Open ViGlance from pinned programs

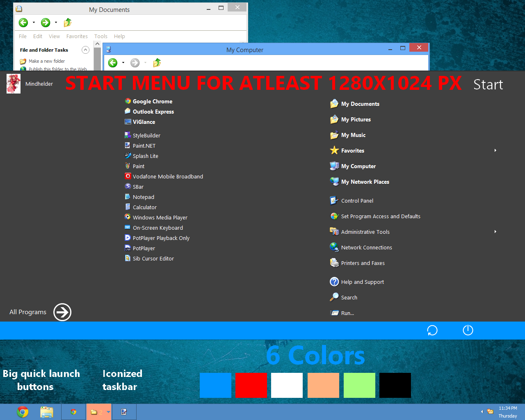coord(140,122)
